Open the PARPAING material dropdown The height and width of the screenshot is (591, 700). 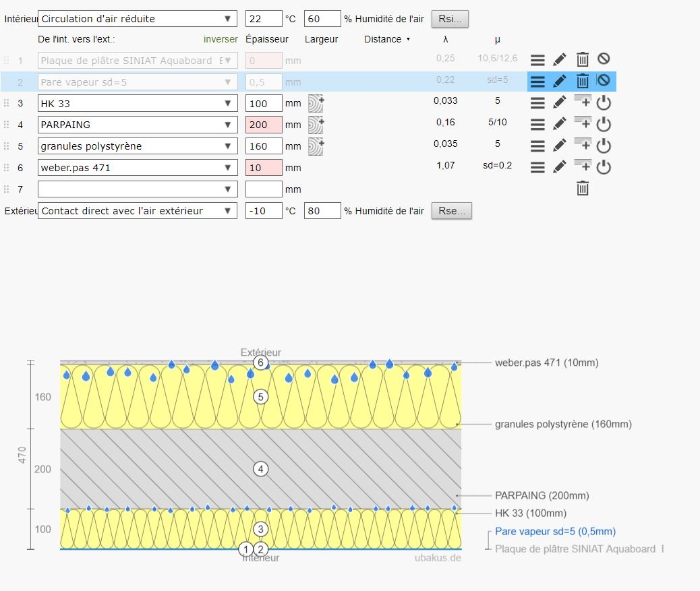138,125
